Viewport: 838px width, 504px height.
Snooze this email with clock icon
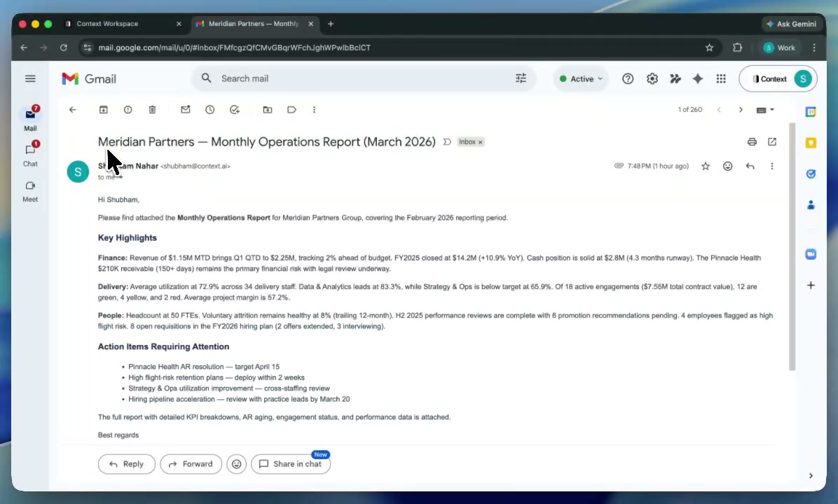210,109
